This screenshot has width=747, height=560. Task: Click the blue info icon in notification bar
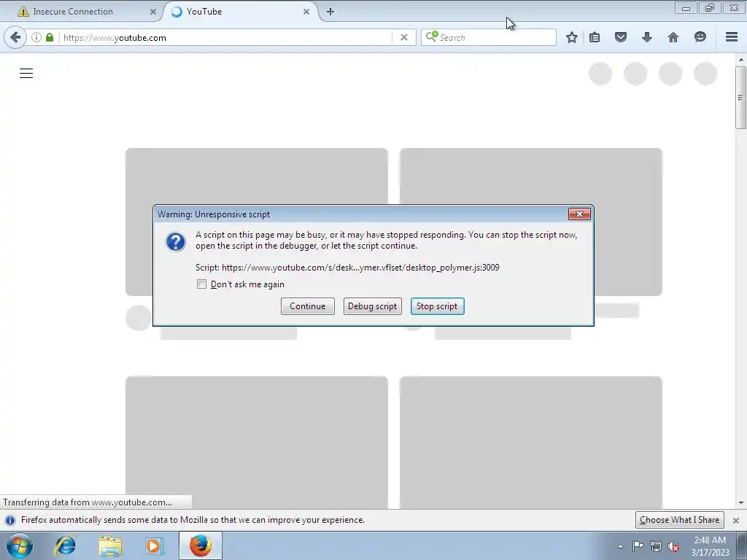pyautogui.click(x=10, y=520)
